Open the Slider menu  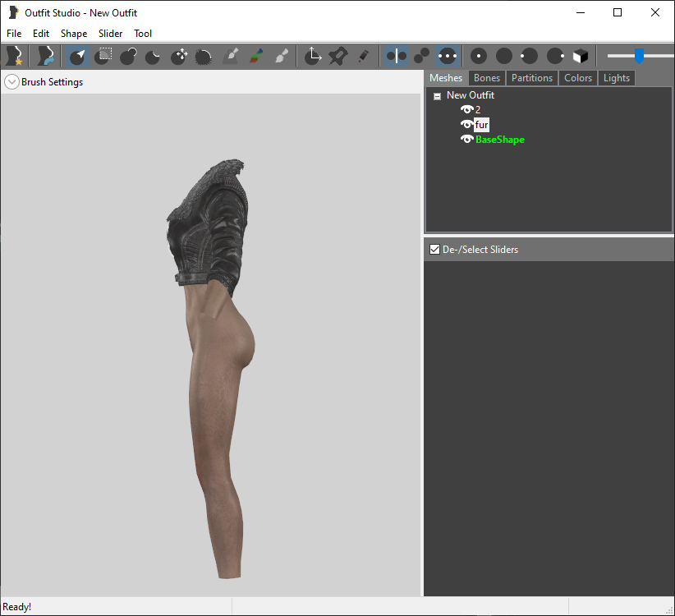pos(110,34)
